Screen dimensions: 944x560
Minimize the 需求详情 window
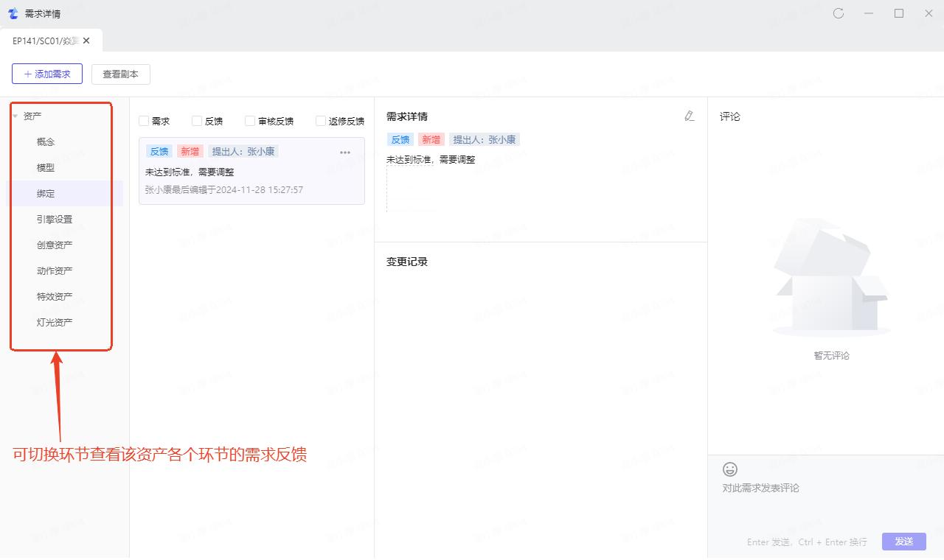tap(870, 13)
